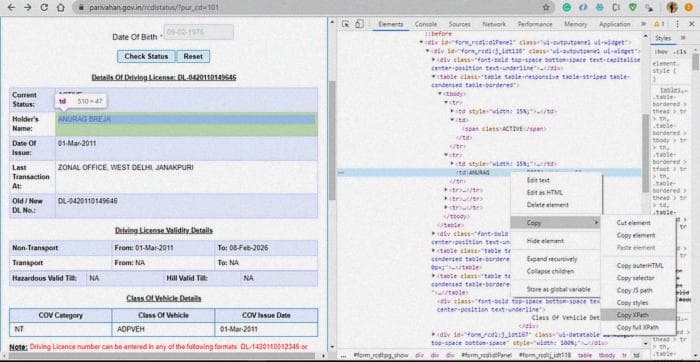700x362 pixels.
Task: Open the Sources tab
Action: pyautogui.click(x=459, y=24)
